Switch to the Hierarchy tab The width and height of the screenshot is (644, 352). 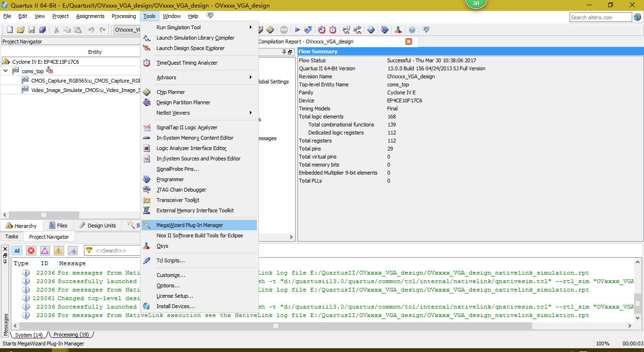click(22, 226)
